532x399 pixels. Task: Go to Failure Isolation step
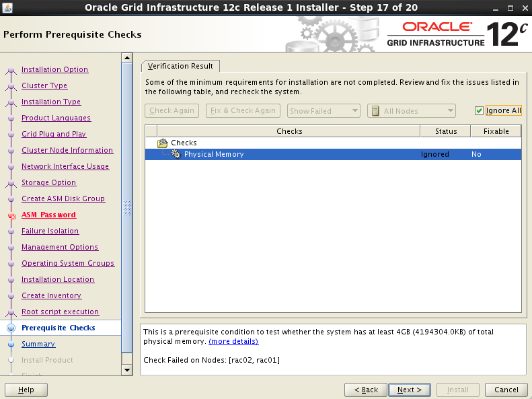pyautogui.click(x=50, y=231)
